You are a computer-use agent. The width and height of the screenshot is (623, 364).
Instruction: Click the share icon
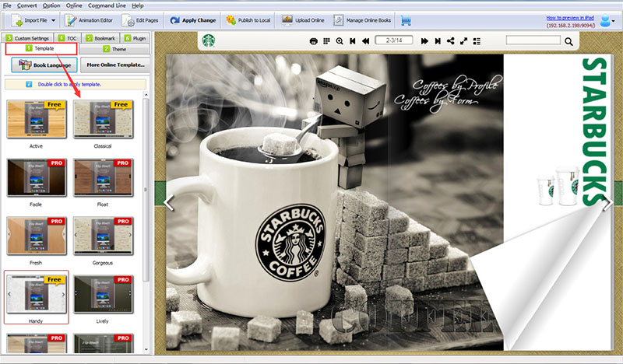451,41
